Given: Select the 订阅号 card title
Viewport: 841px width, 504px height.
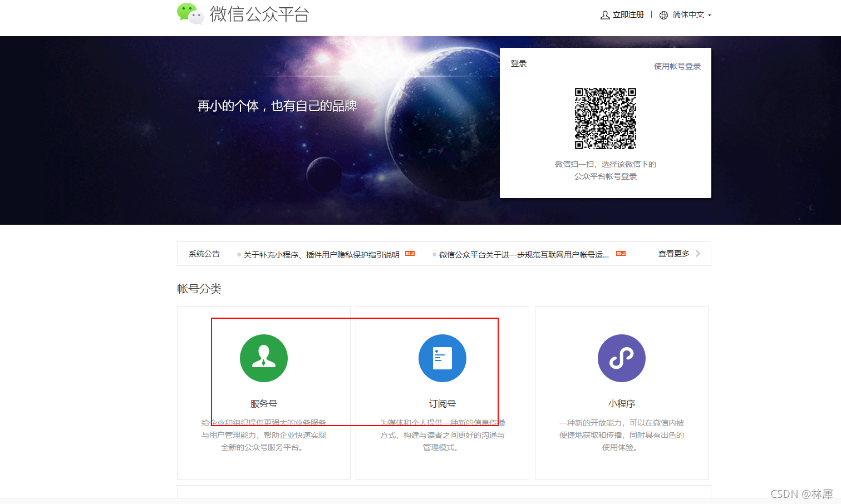Looking at the screenshot, I should pos(442,404).
